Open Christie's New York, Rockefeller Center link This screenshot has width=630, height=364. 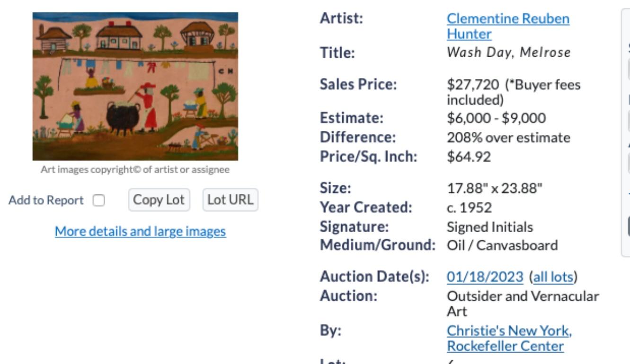[509, 339]
